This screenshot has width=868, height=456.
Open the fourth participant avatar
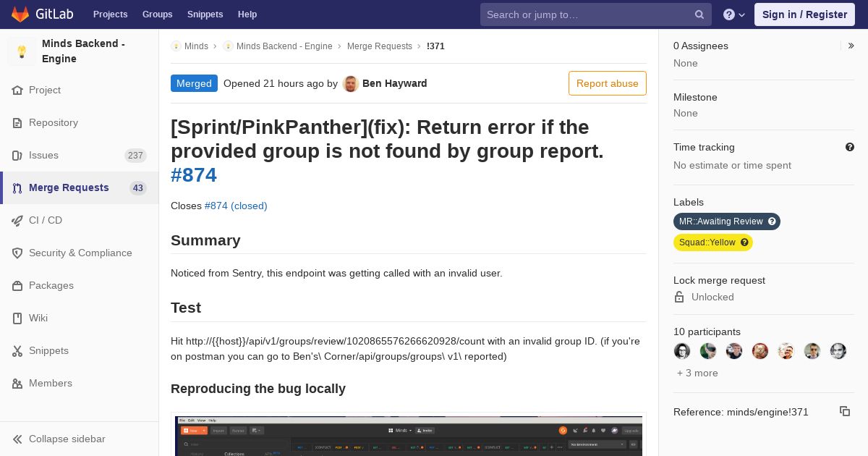(x=760, y=351)
